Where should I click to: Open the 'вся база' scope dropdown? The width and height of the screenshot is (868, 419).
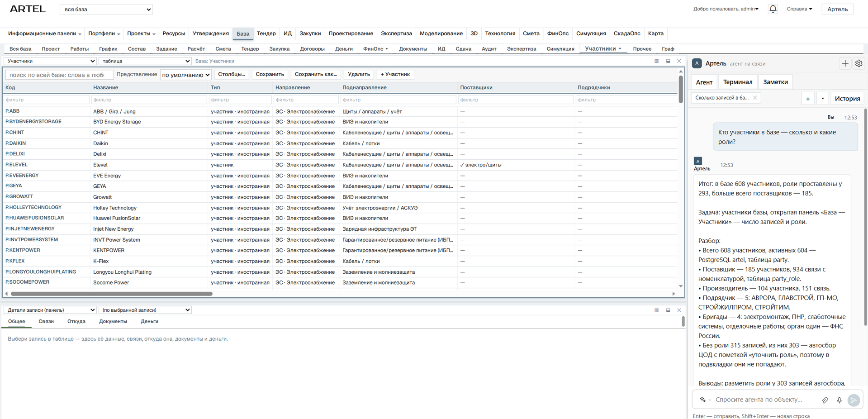[106, 10]
